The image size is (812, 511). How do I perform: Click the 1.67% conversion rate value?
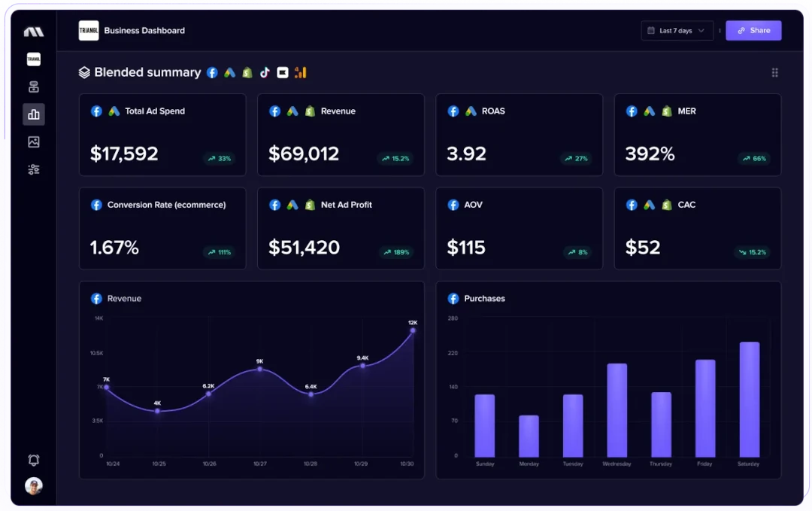click(114, 248)
